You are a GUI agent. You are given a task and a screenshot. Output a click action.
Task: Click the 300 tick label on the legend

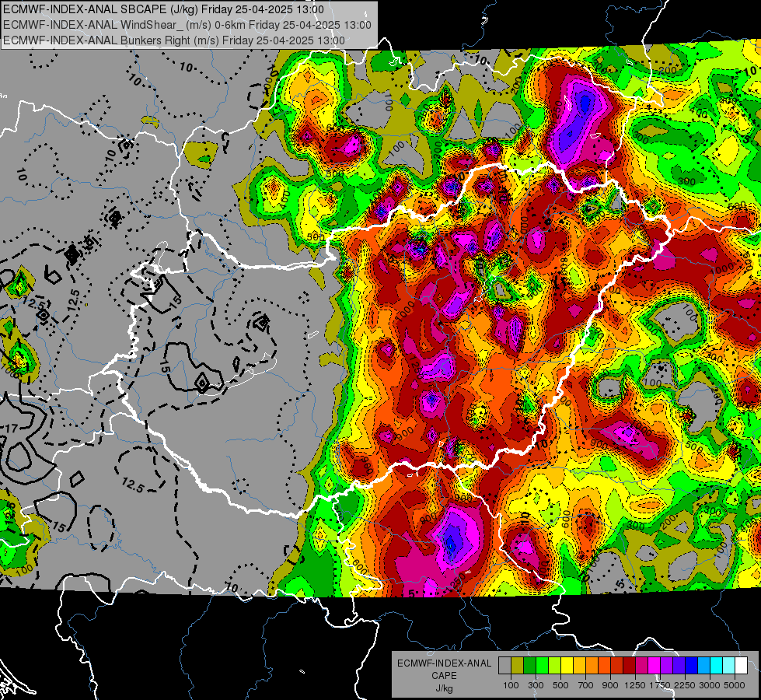pos(536,685)
